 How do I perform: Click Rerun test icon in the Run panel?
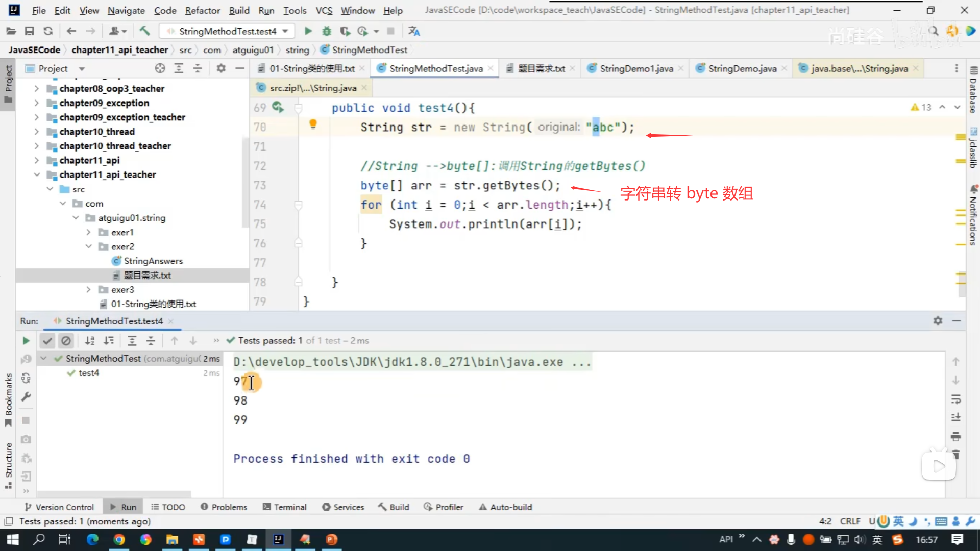pos(26,341)
